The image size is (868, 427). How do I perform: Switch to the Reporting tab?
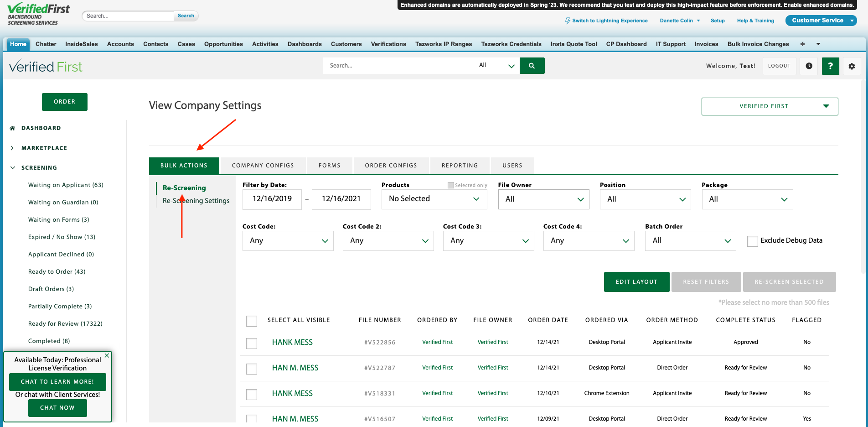pyautogui.click(x=460, y=166)
